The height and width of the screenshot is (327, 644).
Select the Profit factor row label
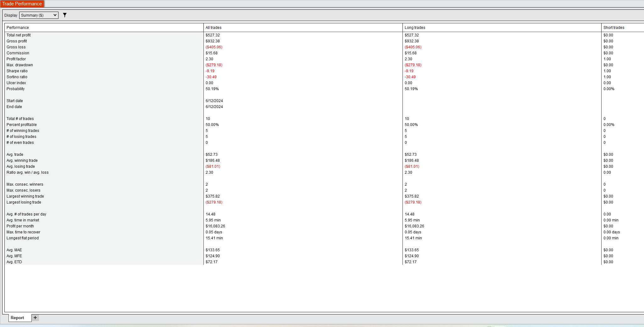(x=16, y=59)
